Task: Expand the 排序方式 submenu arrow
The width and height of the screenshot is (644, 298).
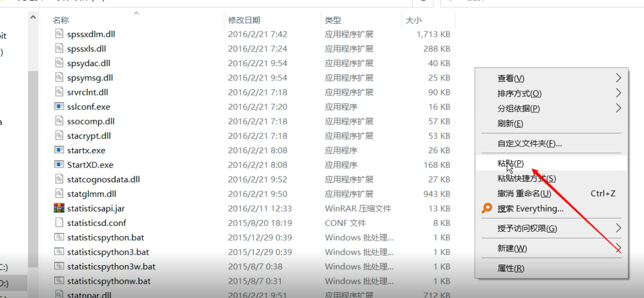Action: click(618, 93)
